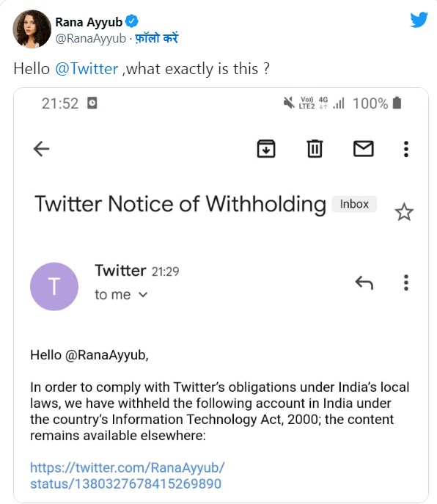Open Rana Ayyub's profile picture

point(32,29)
